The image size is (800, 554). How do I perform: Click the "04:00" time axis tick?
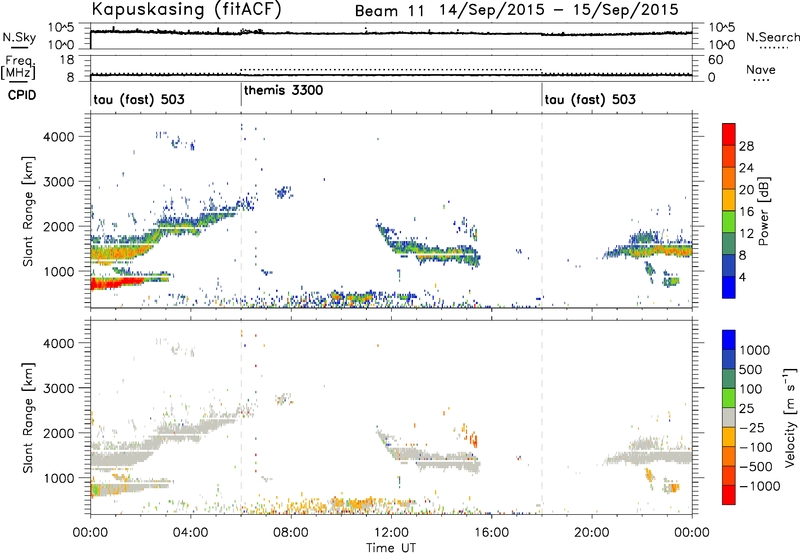click(x=190, y=533)
